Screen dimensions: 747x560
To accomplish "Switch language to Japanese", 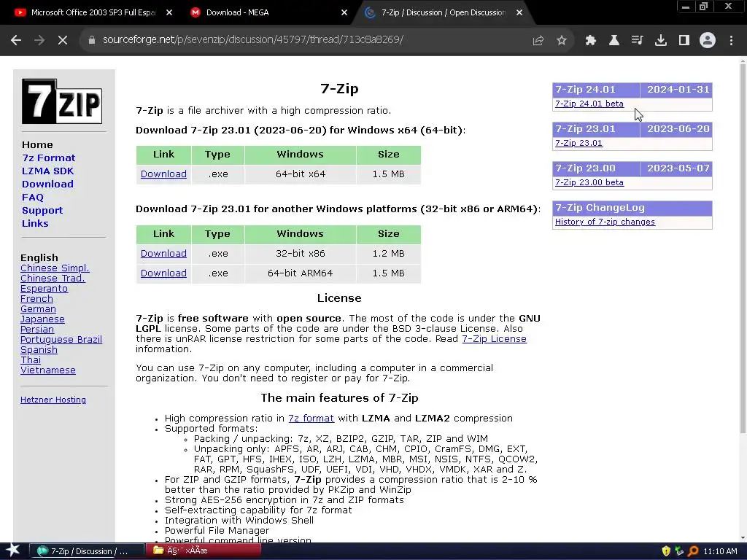I will point(42,319).
